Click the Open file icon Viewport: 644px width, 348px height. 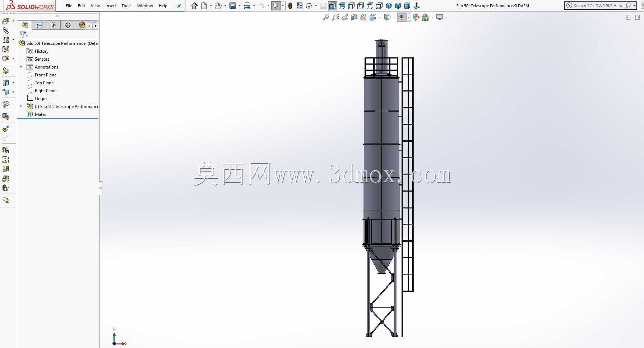(218, 6)
